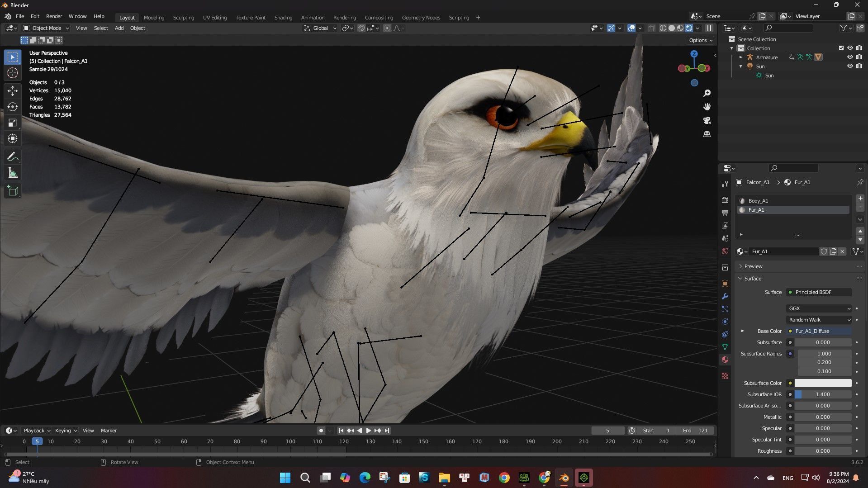The width and height of the screenshot is (868, 488).
Task: Switch to Sculpting workspace tab
Action: [184, 17]
